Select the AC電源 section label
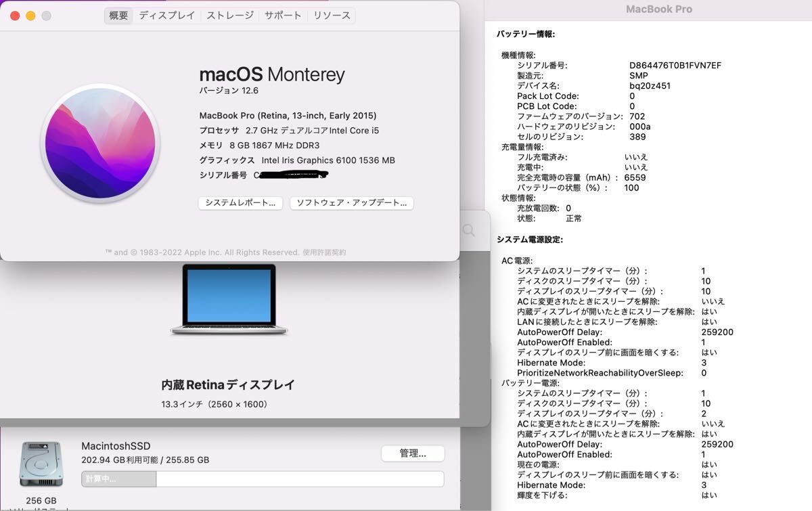The height and width of the screenshot is (511, 812). pos(517,261)
